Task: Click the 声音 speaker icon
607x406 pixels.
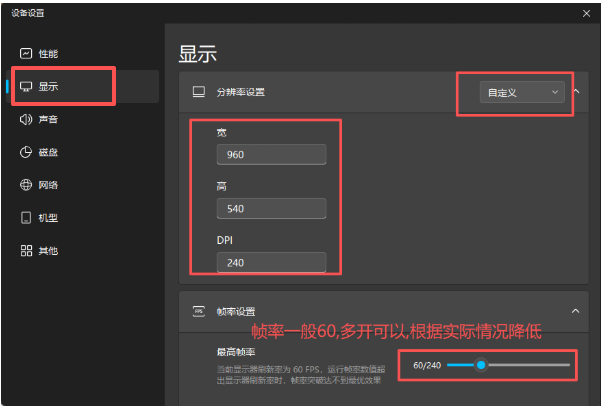Action: (26, 120)
